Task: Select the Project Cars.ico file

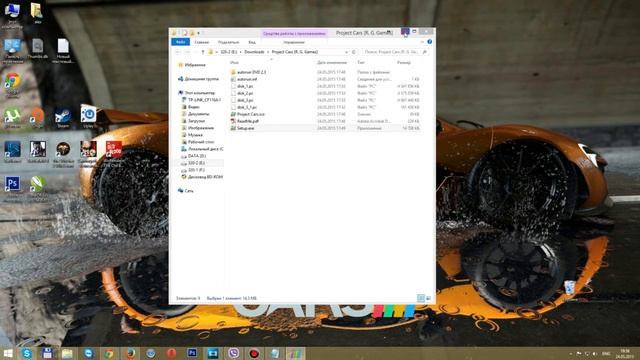Action: pos(248,114)
